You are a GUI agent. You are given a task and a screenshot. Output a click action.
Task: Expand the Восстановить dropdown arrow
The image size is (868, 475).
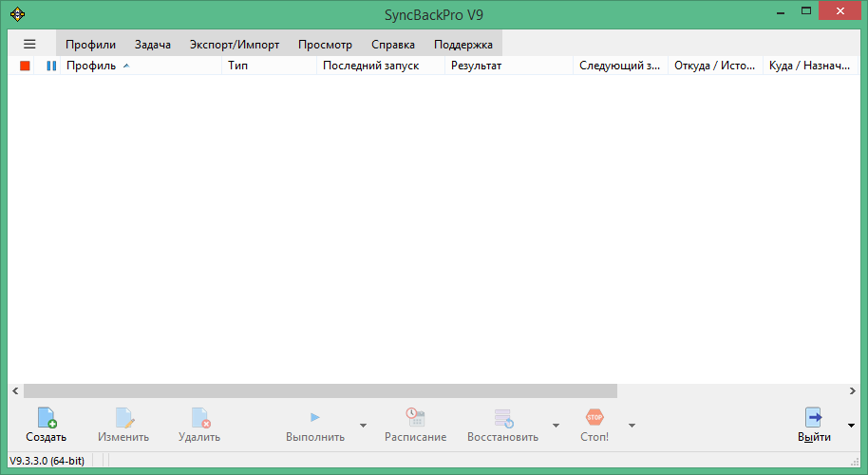pos(556,426)
